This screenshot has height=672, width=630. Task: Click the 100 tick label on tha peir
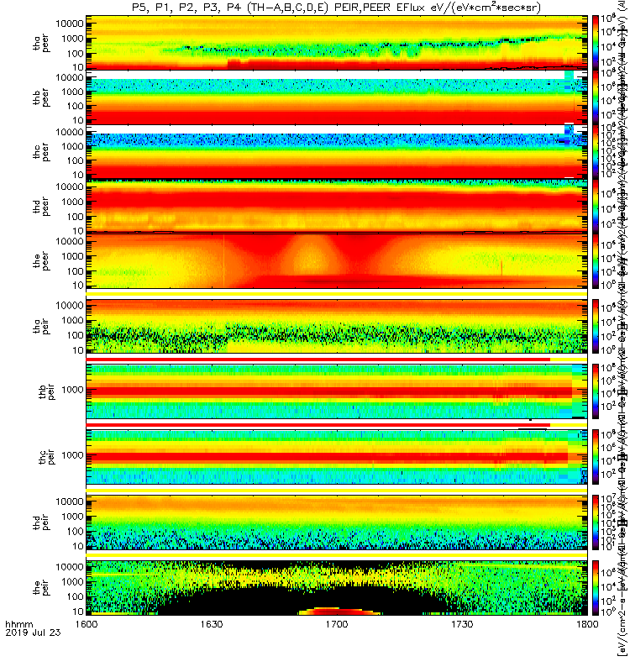(76, 335)
